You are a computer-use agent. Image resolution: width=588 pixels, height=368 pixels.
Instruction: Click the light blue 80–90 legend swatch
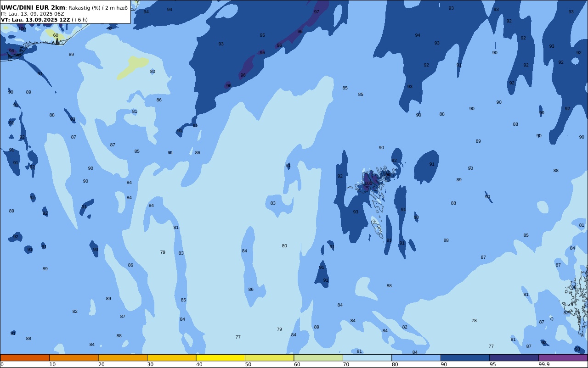pos(416,357)
